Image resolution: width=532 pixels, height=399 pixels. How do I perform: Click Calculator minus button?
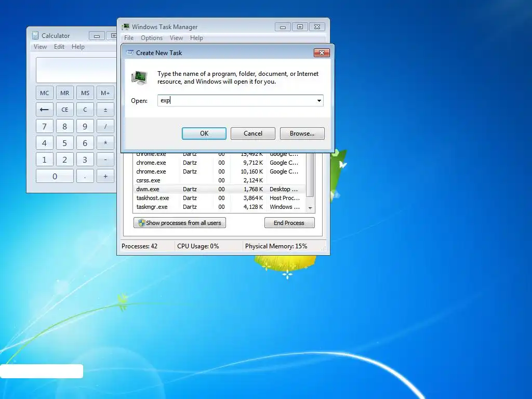tap(105, 159)
